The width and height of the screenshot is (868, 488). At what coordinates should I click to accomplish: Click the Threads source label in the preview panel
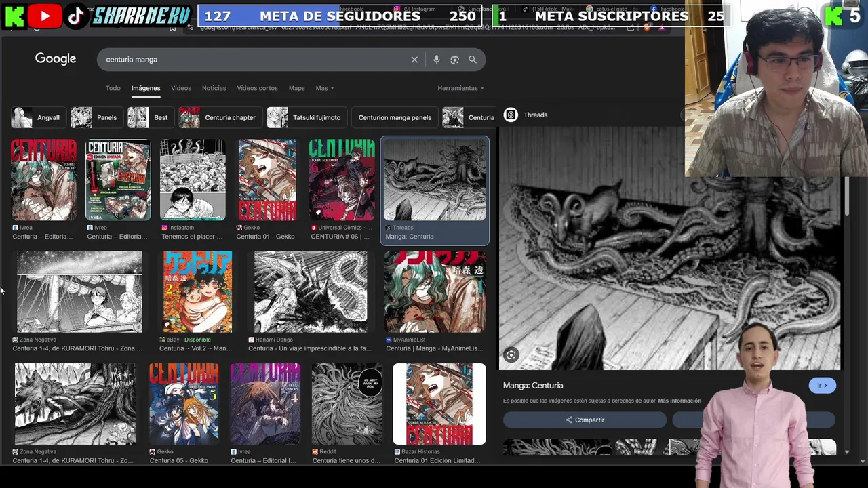coord(536,115)
